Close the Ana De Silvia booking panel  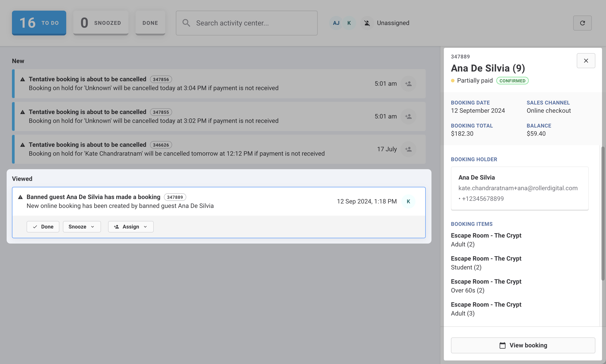click(586, 61)
